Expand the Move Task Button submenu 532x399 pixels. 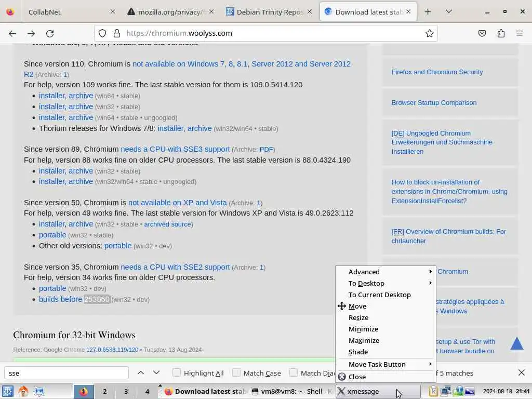point(385,364)
